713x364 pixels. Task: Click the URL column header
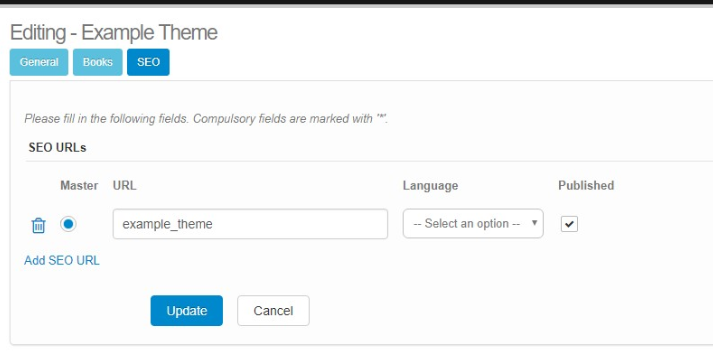coord(125,186)
